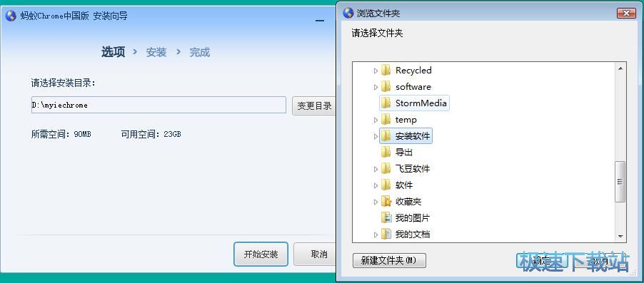Click the 软件 folder icon
This screenshot has height=283, width=644.
[x=386, y=185]
